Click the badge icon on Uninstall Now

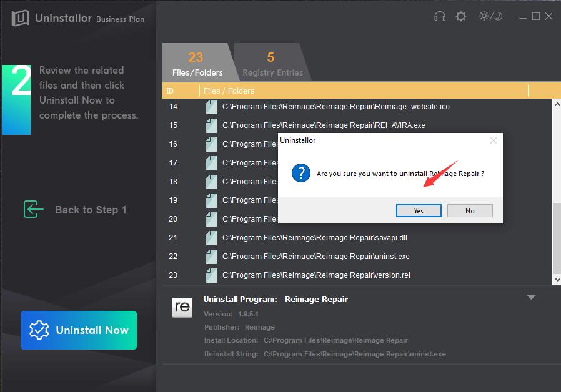tap(39, 330)
